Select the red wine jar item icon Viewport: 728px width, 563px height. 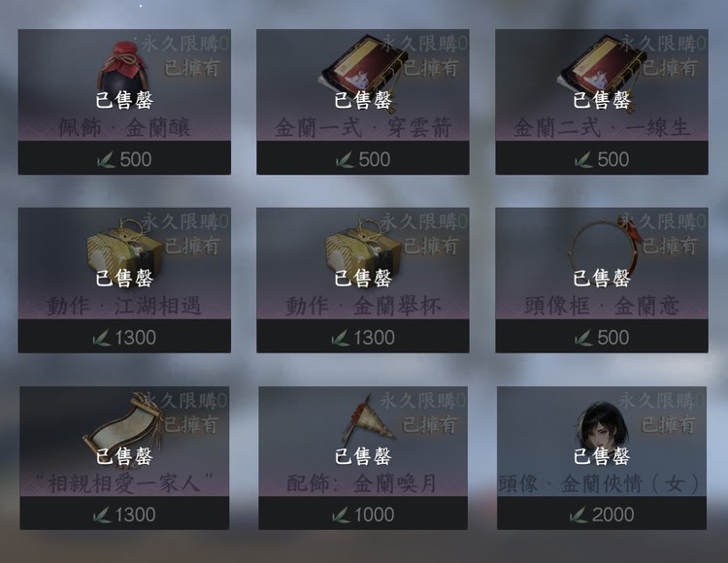pyautogui.click(x=123, y=70)
